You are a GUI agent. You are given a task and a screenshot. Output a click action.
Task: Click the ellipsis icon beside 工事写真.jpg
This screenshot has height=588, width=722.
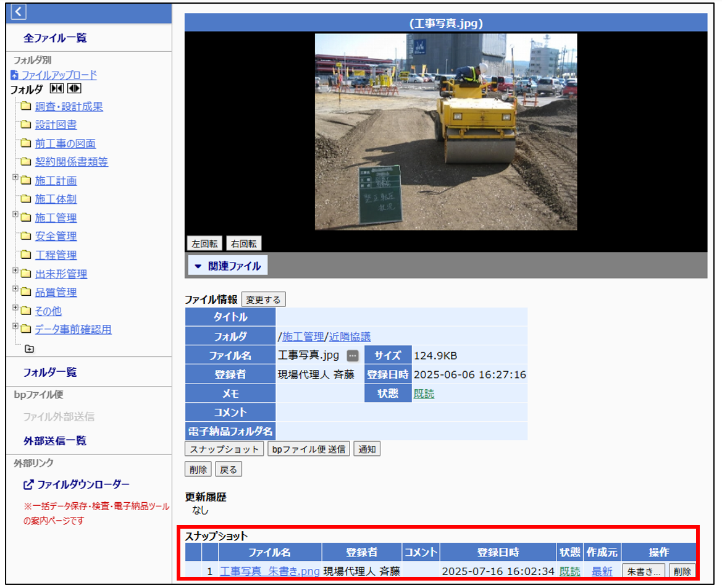[x=352, y=356]
